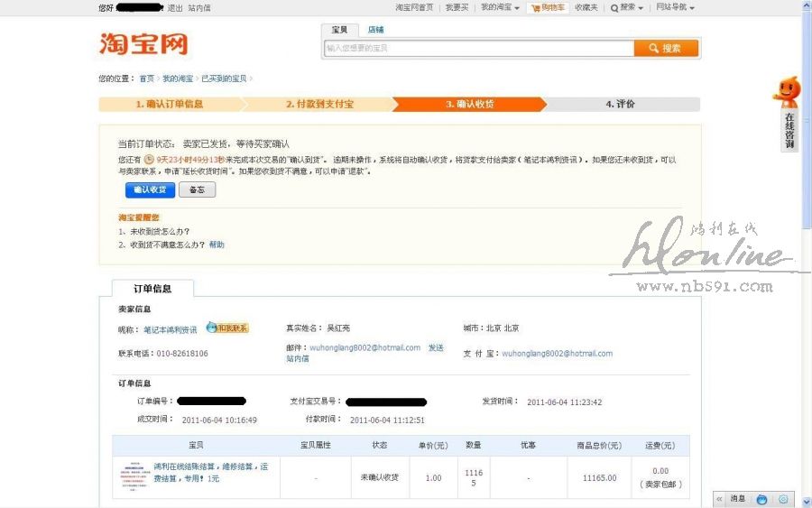
Task: Open the 在线咨询 mascot side widget
Action: pyautogui.click(x=788, y=114)
